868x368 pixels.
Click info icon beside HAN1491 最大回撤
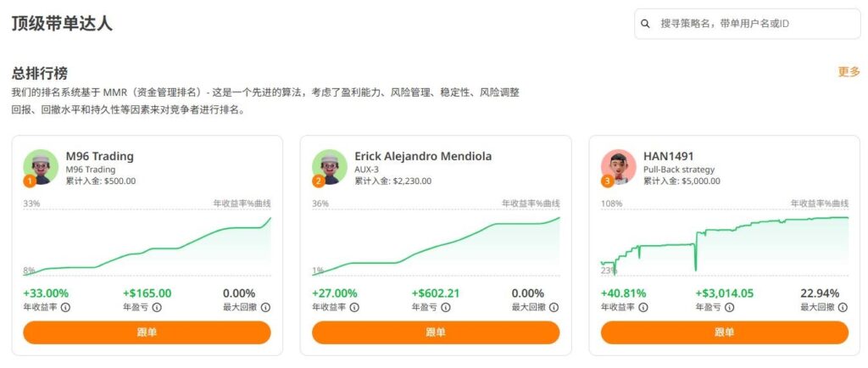coord(843,307)
